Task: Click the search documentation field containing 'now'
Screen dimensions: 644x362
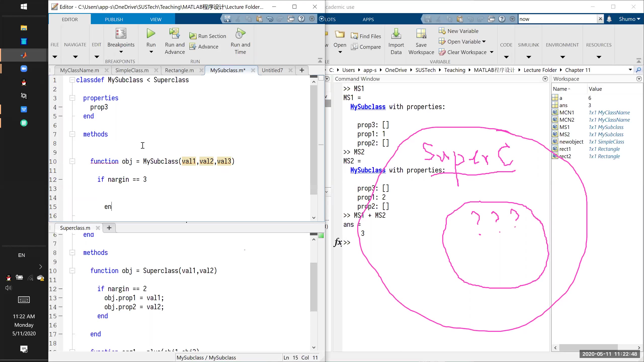Action: [x=557, y=19]
